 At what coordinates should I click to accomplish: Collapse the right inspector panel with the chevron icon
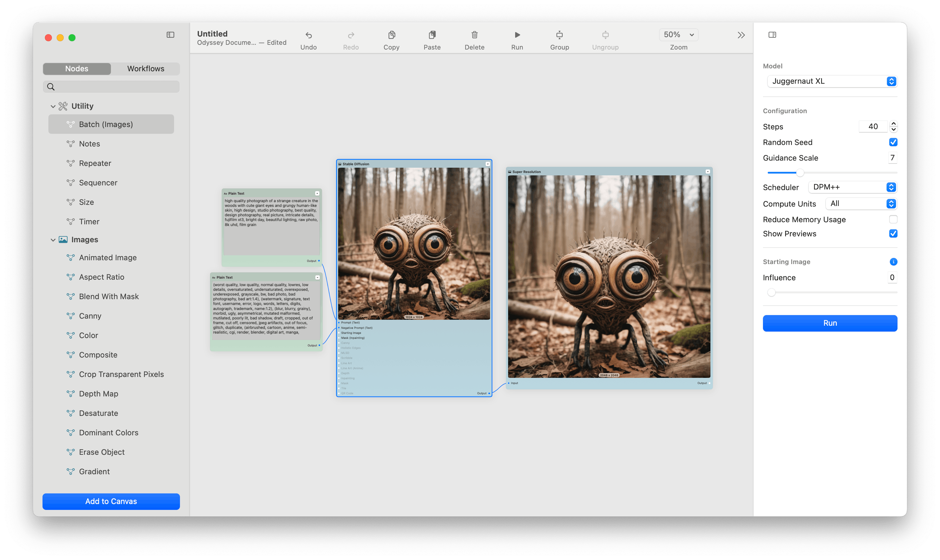(x=741, y=35)
